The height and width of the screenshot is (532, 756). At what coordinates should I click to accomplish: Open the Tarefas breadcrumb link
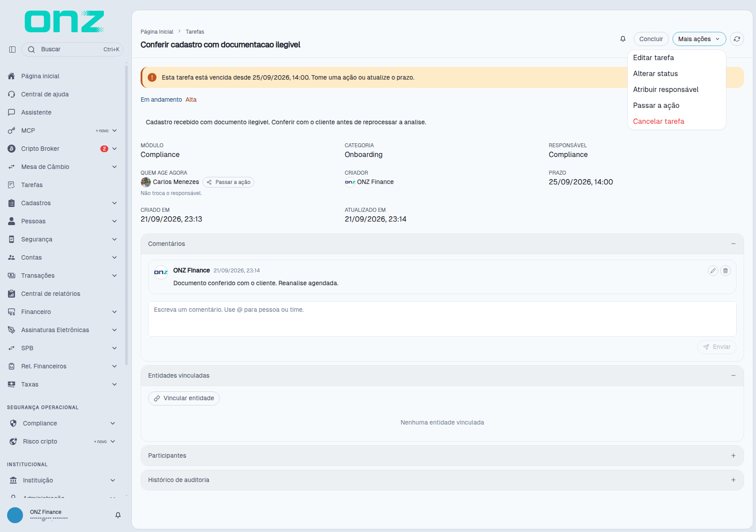(x=195, y=32)
